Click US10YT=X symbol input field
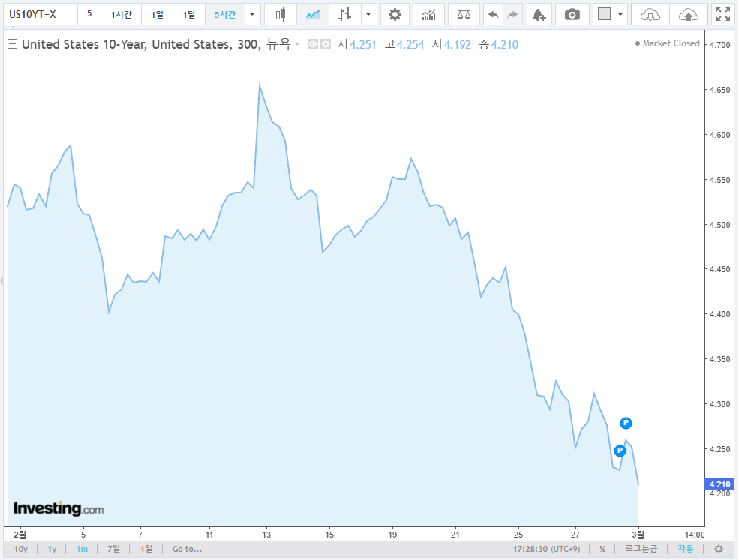The image size is (739, 560). 41,14
